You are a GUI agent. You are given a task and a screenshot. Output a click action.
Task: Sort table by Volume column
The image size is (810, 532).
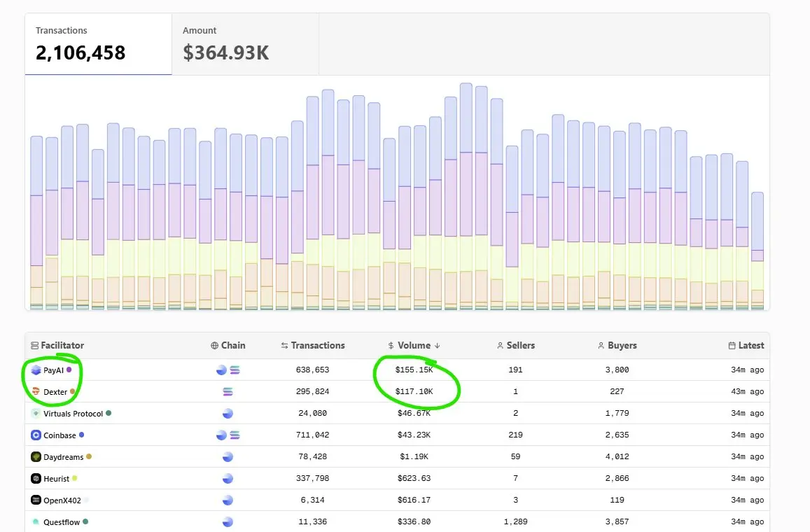414,346
